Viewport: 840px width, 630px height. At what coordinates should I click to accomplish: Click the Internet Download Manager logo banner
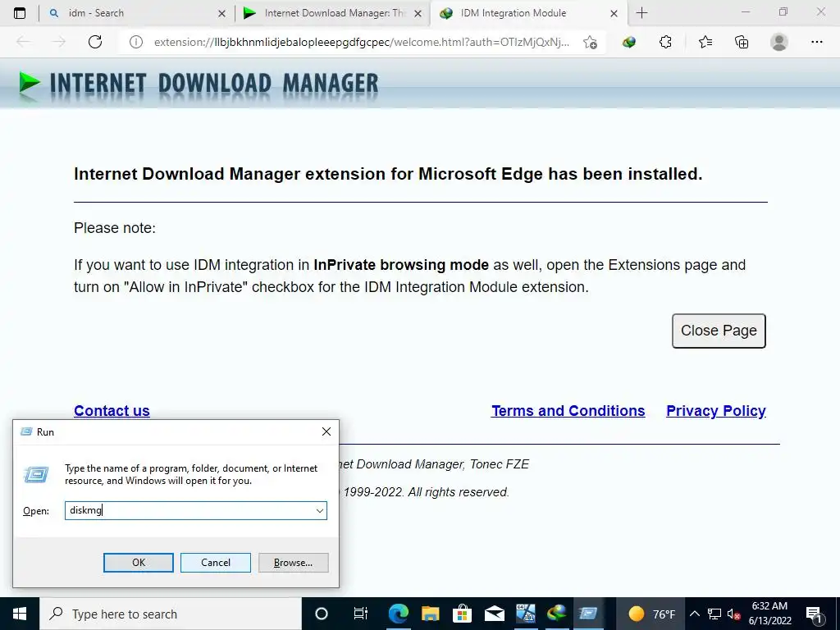(x=199, y=84)
